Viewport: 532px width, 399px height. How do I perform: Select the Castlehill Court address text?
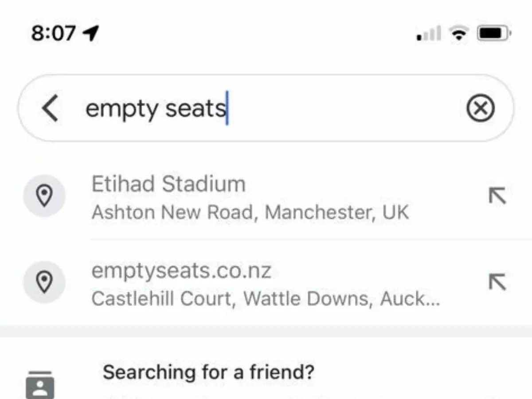(265, 298)
